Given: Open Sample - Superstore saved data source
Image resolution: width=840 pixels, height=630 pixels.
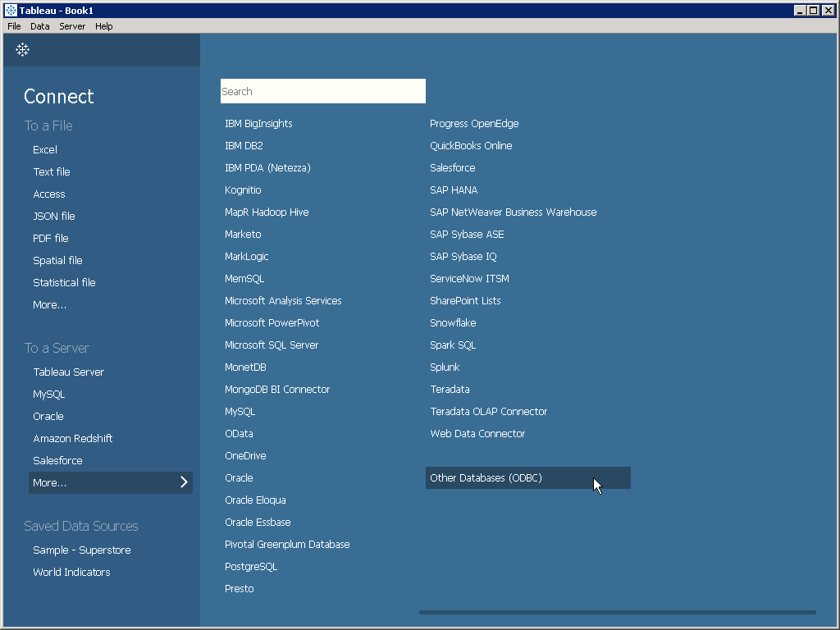Looking at the screenshot, I should click(x=81, y=550).
